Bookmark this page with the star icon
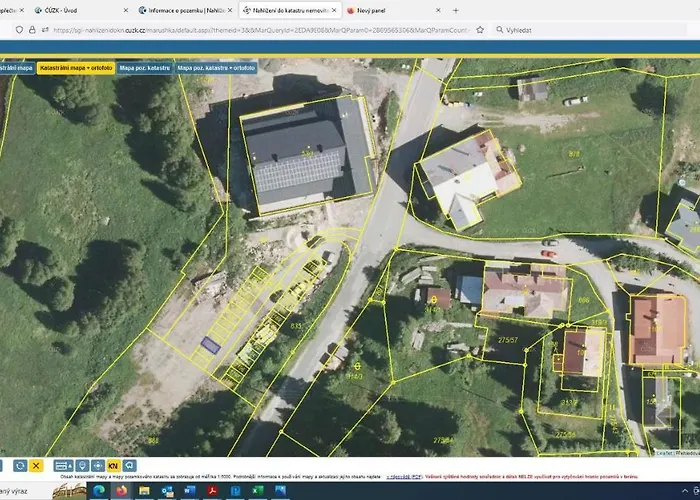Screen dimensions: 700x500 [480, 30]
